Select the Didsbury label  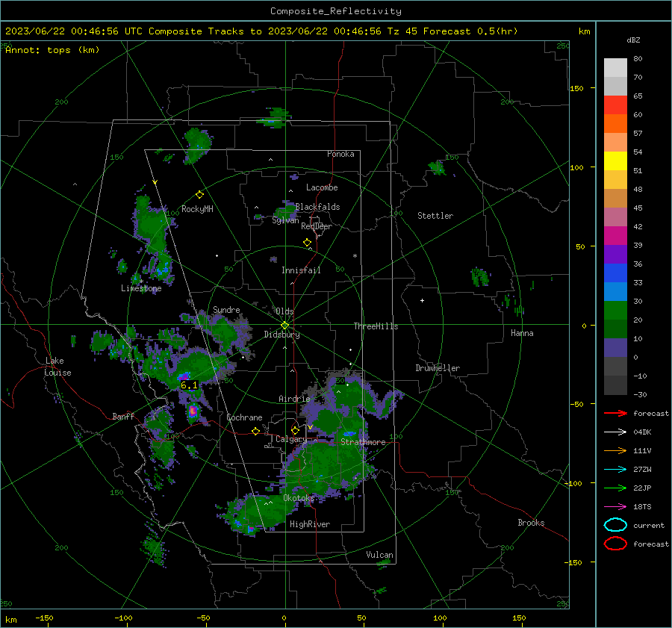pyautogui.click(x=281, y=335)
